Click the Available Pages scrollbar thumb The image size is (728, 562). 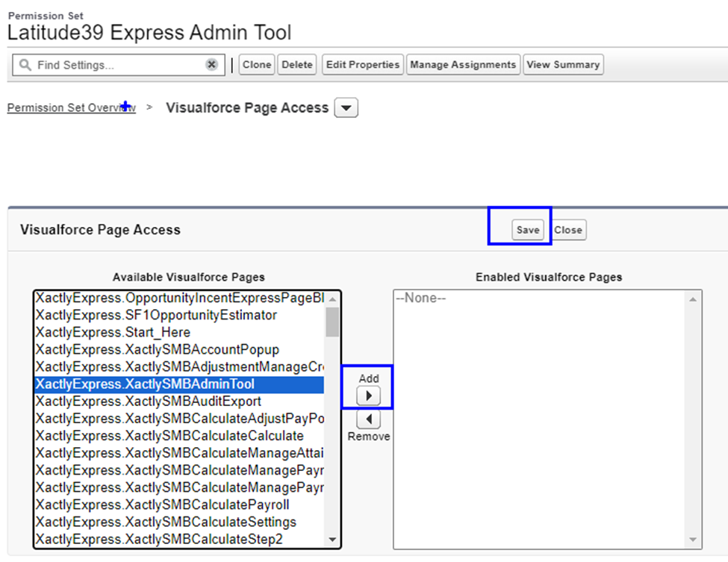[332, 322]
